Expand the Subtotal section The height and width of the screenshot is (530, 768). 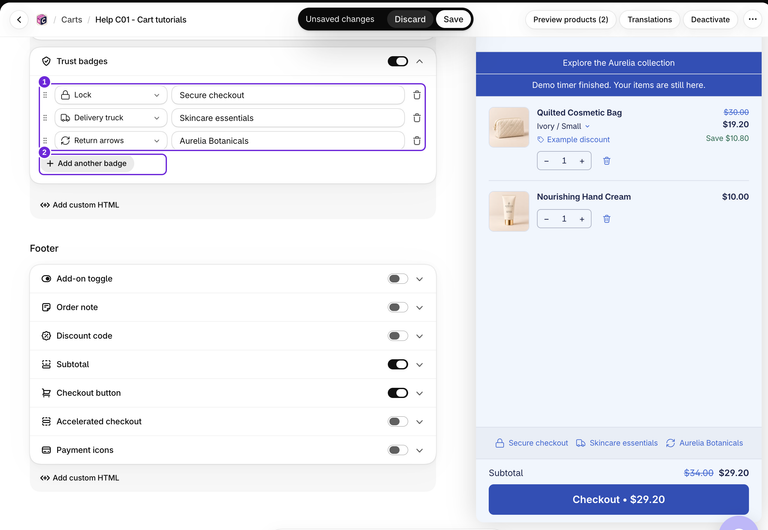pos(419,364)
